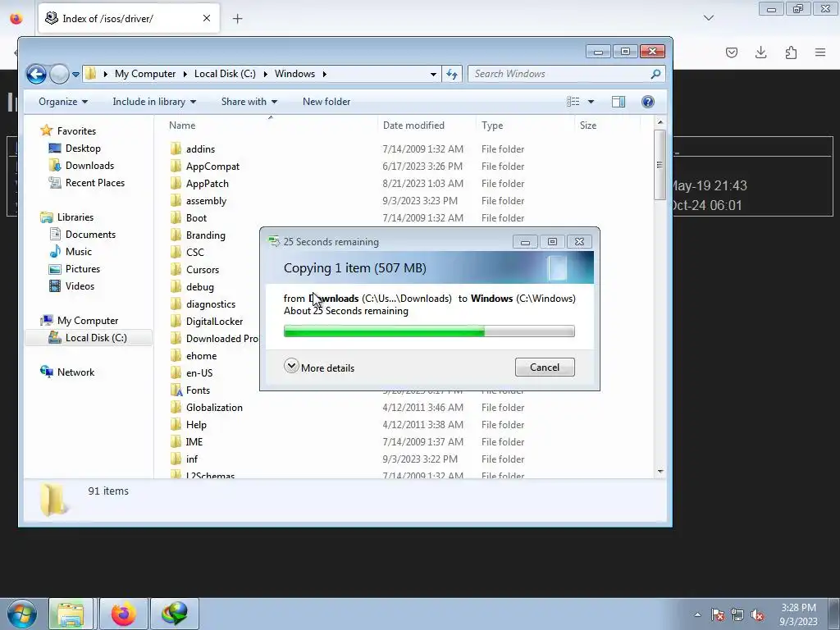
Task: Open the Windows Start button
Action: coord(21,614)
